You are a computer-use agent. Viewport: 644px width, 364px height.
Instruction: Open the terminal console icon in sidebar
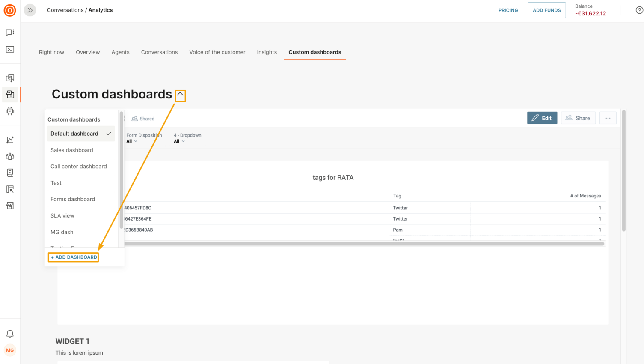[10, 50]
